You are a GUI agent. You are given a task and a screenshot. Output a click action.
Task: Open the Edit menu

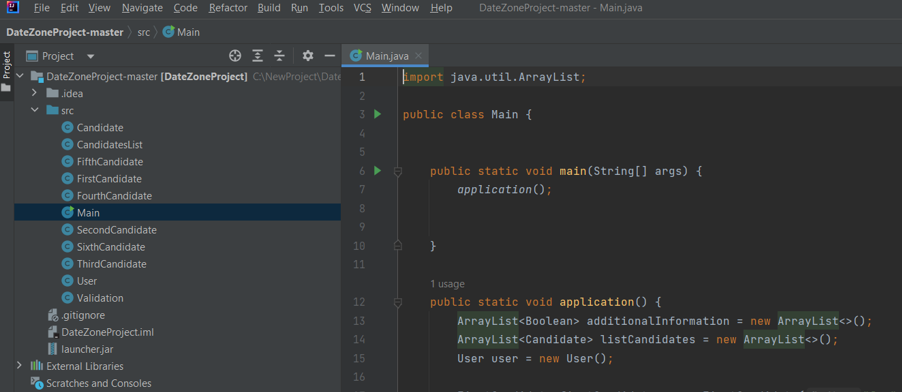pyautogui.click(x=70, y=8)
